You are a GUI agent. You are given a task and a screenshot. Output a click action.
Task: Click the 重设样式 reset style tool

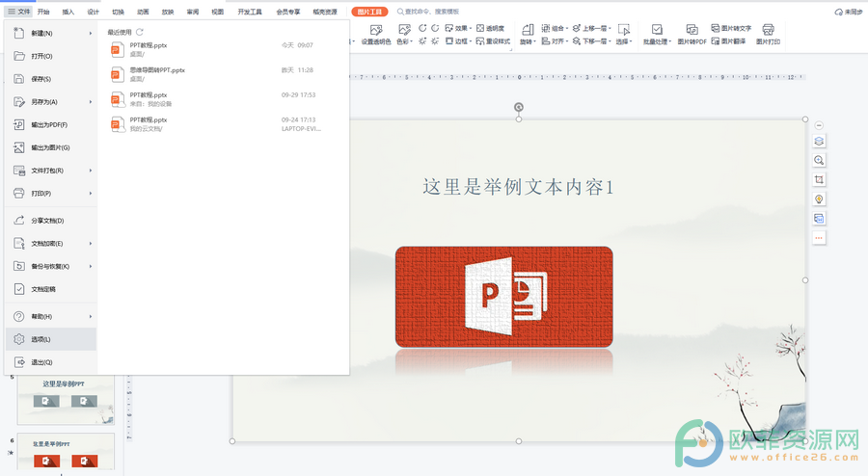(493, 41)
